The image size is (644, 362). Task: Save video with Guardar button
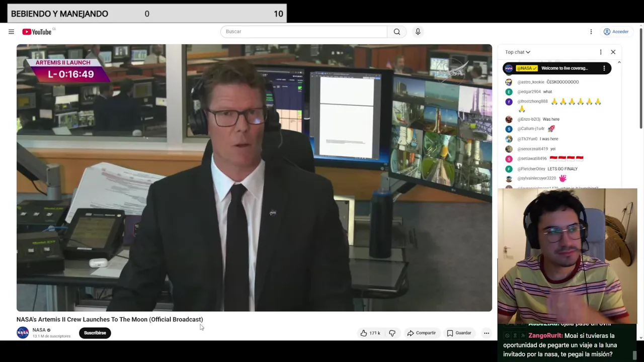[x=459, y=333]
